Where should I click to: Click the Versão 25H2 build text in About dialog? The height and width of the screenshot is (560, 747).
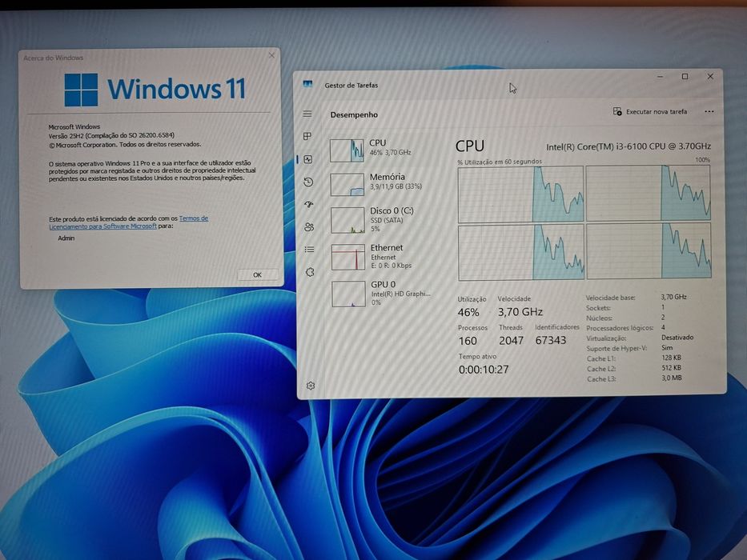tap(111, 135)
